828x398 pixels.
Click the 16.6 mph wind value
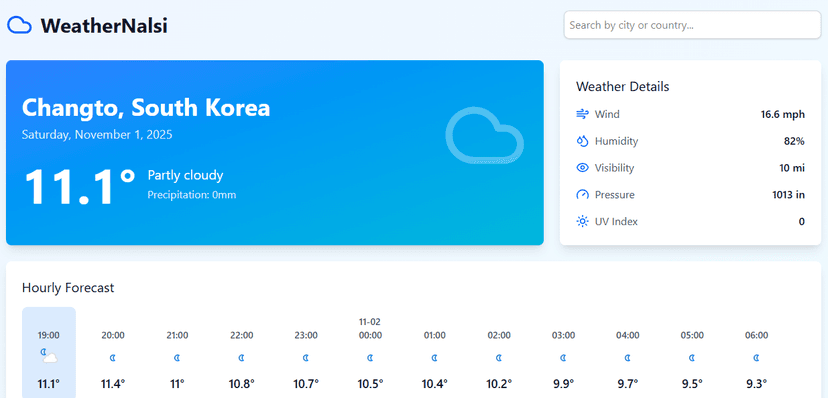tap(783, 114)
